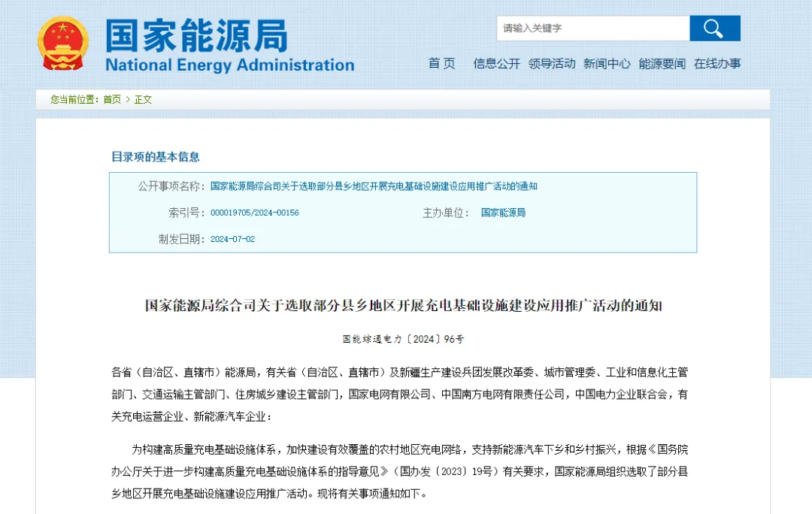
Task: Open the 领导活动 menu item
Action: click(552, 64)
